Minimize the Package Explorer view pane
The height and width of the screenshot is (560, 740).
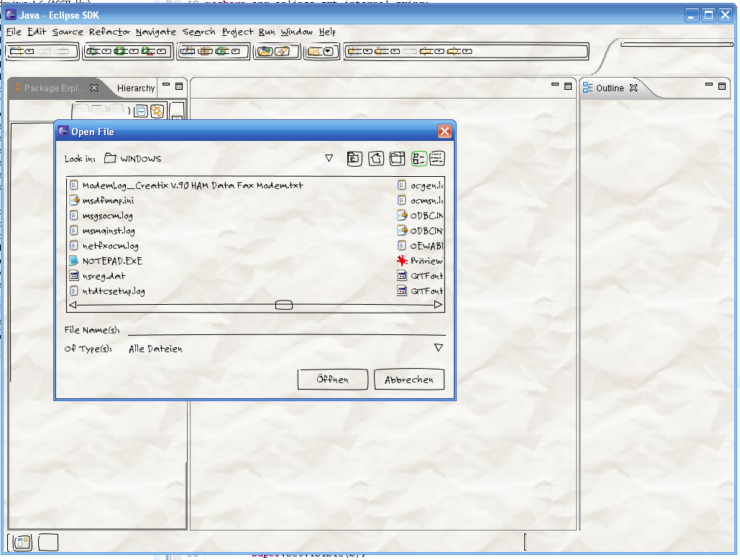[166, 86]
